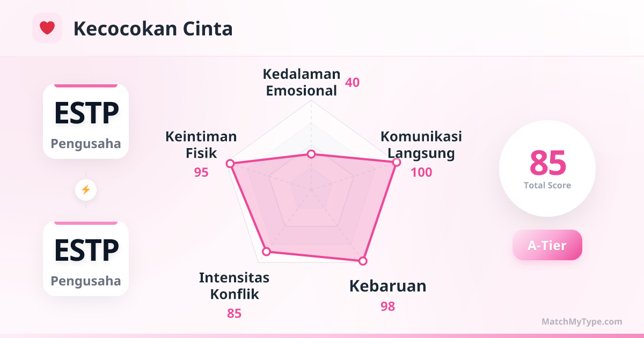
Task: Click the Keintiman Fisik label
Action: click(x=201, y=145)
